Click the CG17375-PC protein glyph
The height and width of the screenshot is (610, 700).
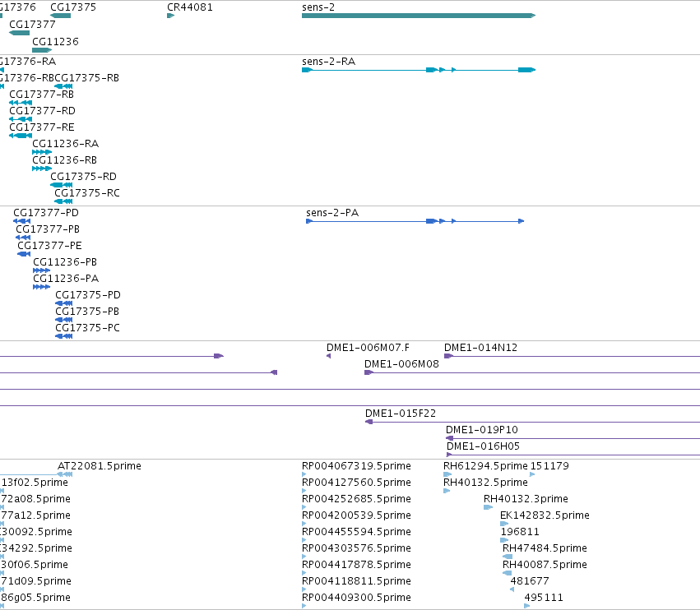(64, 336)
